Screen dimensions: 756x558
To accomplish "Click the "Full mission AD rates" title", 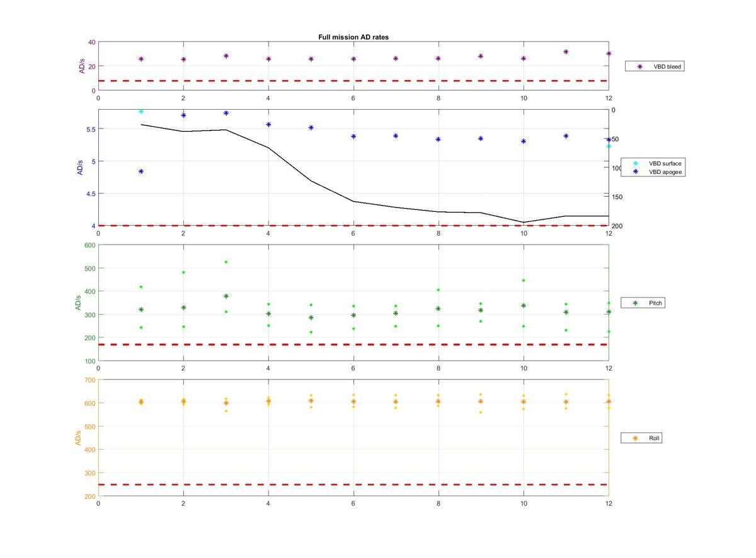I will [x=353, y=37].
